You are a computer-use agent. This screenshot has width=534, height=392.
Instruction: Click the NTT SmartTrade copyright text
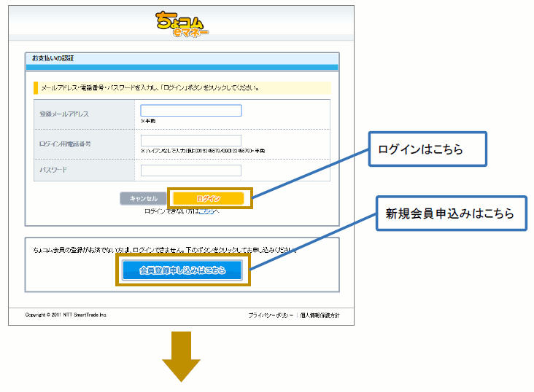[x=66, y=315]
